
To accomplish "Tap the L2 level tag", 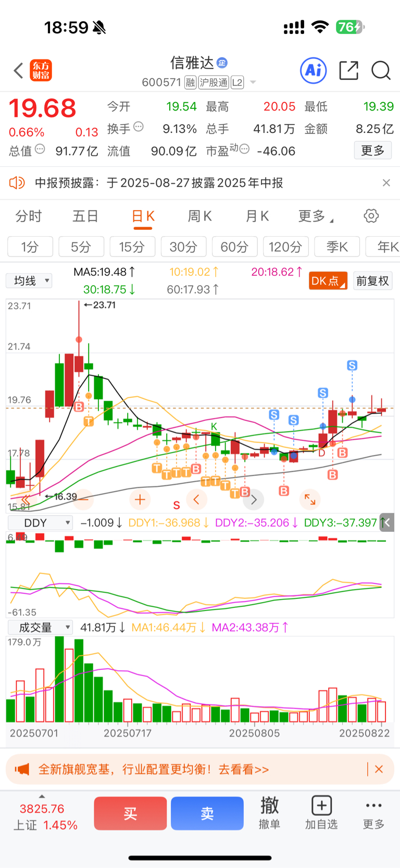I will [237, 82].
